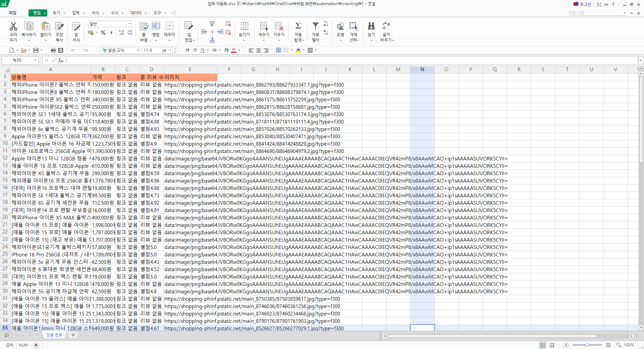The height and width of the screenshot is (349, 644).
Task: Align cell text to the left
Action: coord(251,50)
